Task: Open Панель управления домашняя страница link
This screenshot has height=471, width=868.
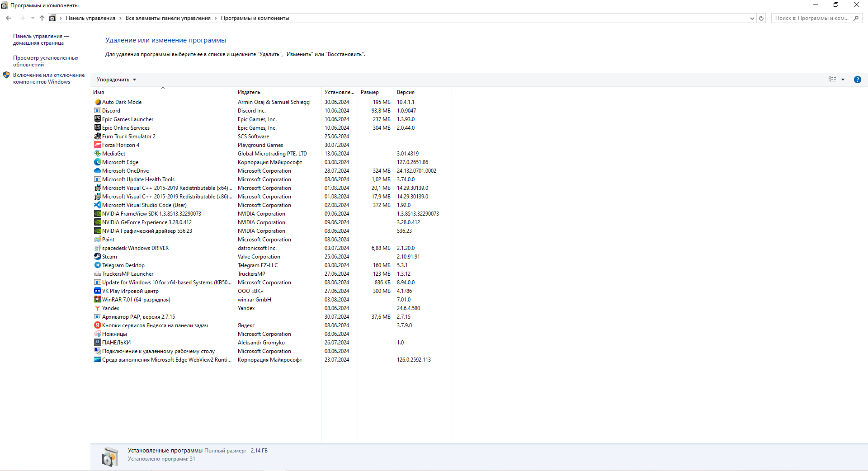Action: pyautogui.click(x=41, y=40)
